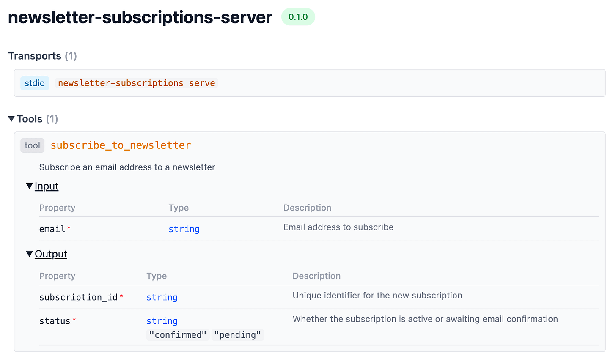This screenshot has height=364, width=616.
Task: Click the subscription_id property name
Action: [78, 298]
